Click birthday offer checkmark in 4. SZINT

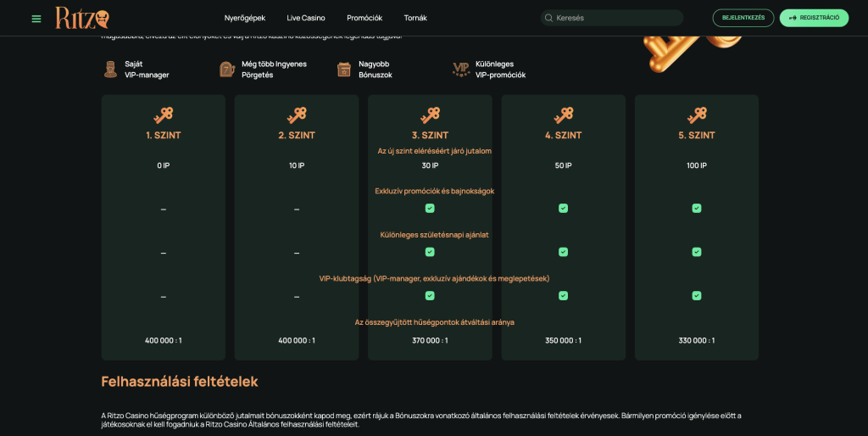563,252
